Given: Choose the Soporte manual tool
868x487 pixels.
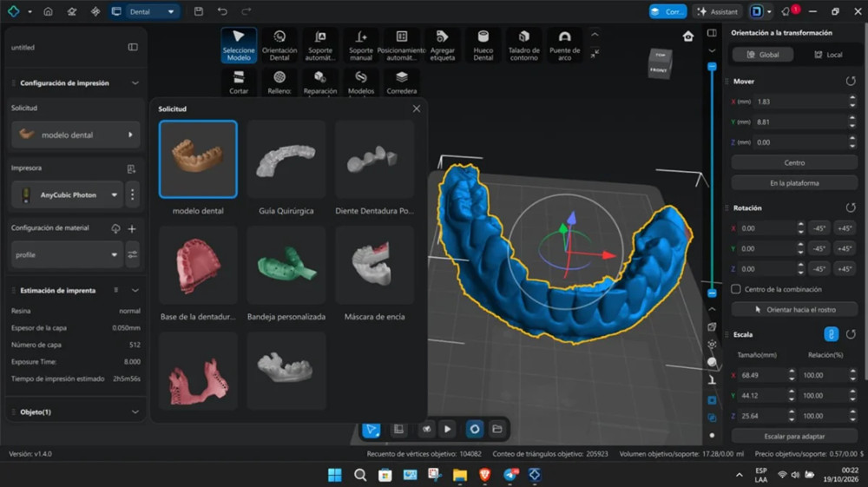Looking at the screenshot, I should click(x=361, y=45).
